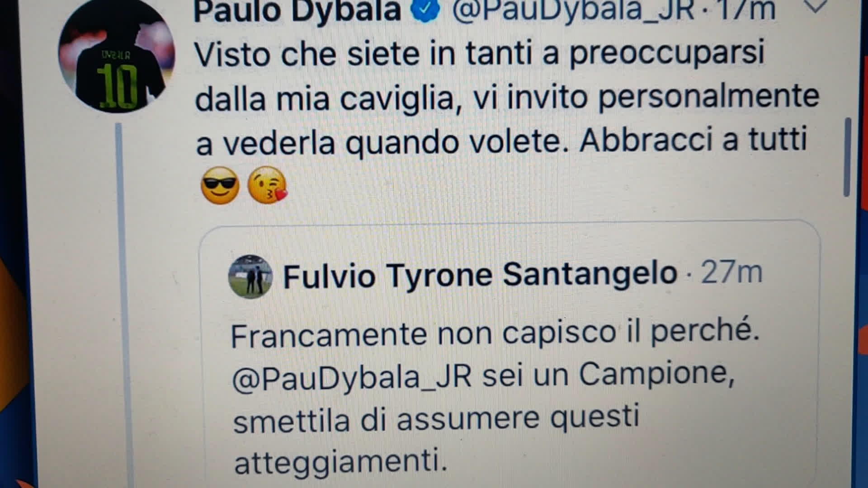Open Fulvio Tyrone Santangelo's avatar
Screen dimensions: 868x488
click(250, 277)
